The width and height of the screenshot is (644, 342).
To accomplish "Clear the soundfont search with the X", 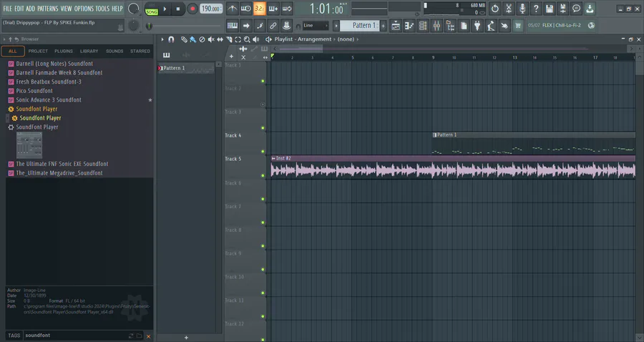I will 148,336.
